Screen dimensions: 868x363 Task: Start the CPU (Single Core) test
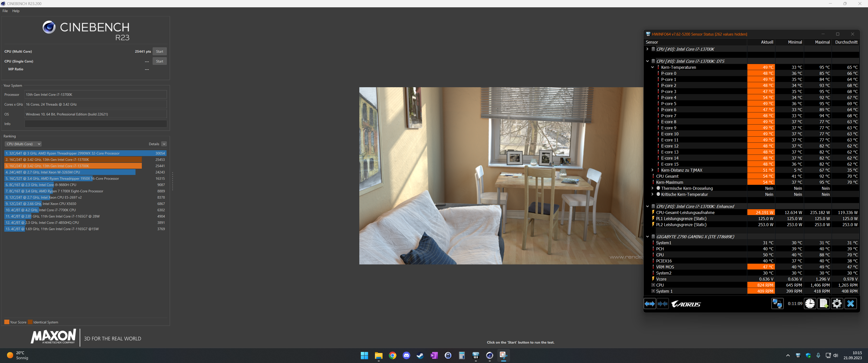(x=159, y=61)
